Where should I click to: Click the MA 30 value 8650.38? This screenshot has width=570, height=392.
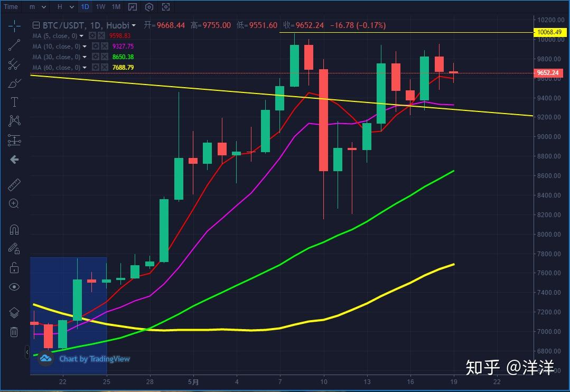(x=123, y=57)
